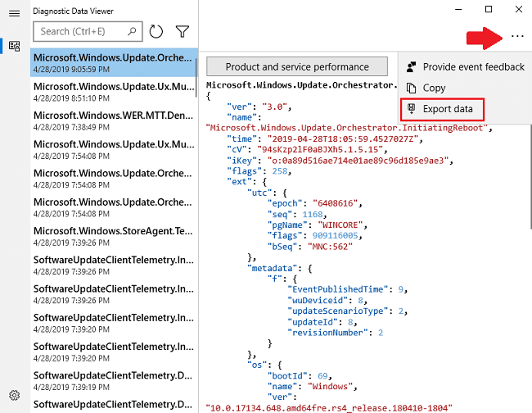Maximize the Diagnostic Data Viewer window
The height and width of the screenshot is (413, 532).
(489, 10)
